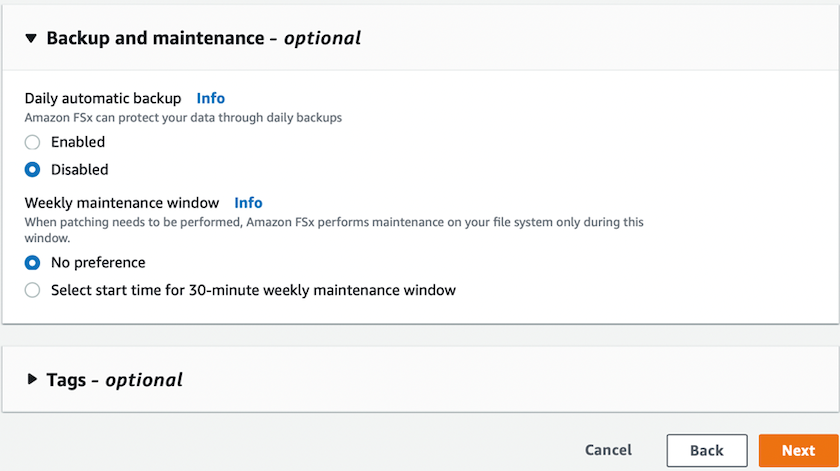Viewport: 840px width, 471px height.
Task: Click the "Weekly maintenance window" field label
Action: (121, 202)
